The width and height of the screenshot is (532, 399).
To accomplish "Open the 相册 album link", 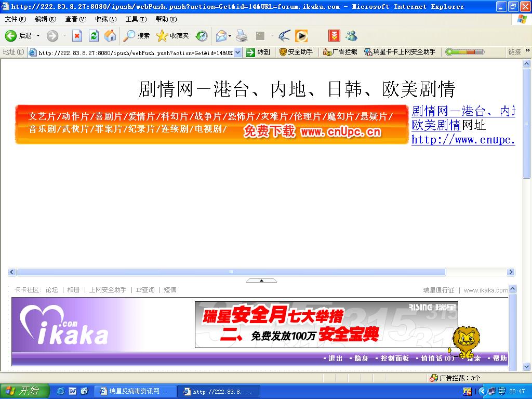I will pos(73,290).
